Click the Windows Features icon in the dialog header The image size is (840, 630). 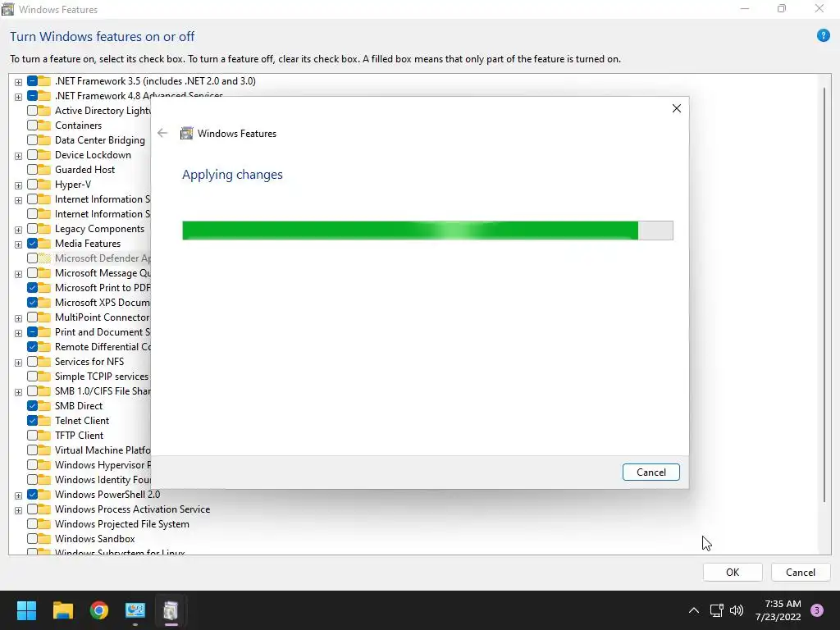[186, 134]
